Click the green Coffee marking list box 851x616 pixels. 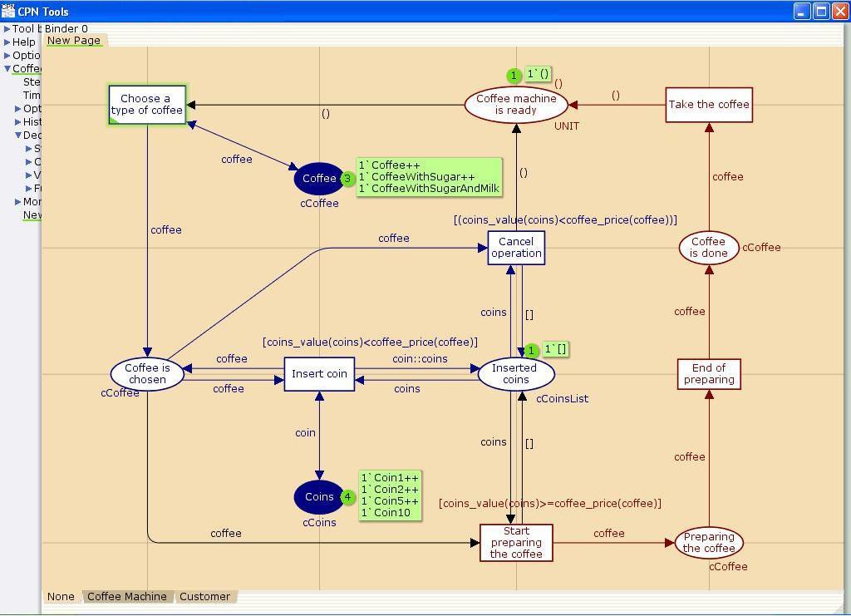click(x=429, y=177)
